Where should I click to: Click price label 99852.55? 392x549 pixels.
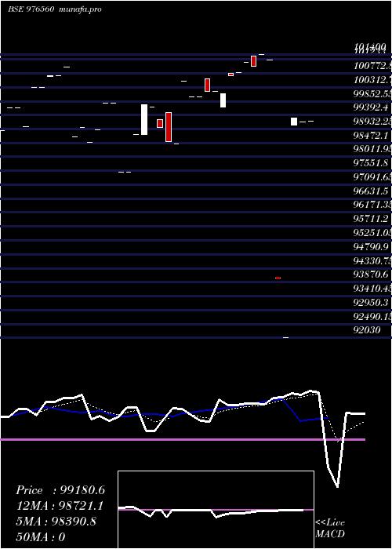tap(372, 94)
